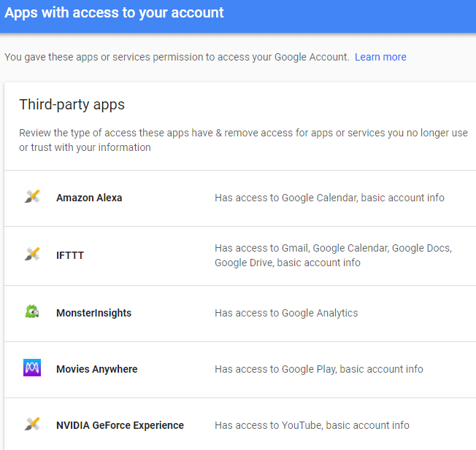The image size is (476, 450).
Task: Click NVIDIA's YouTube access description
Action: pos(312,425)
